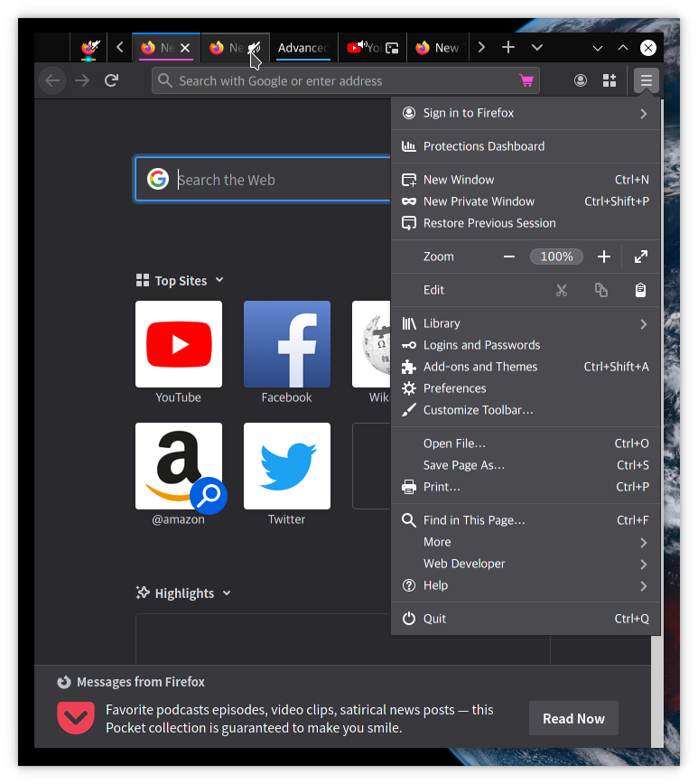Select Find in This Page…
This screenshot has width=698, height=784.
[526, 520]
